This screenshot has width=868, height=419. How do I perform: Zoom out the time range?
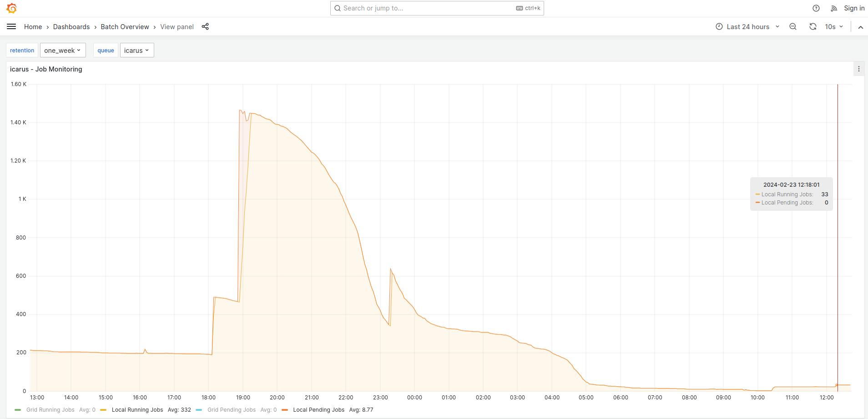(793, 27)
